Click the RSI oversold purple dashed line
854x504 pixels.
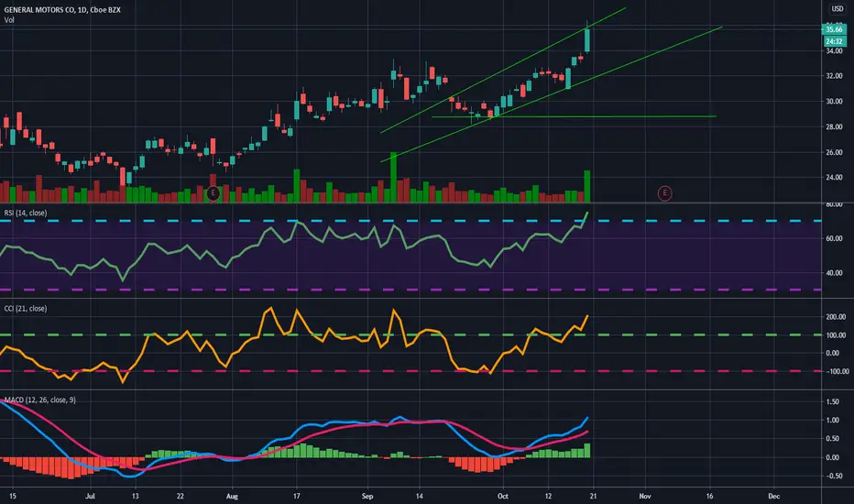point(411,290)
